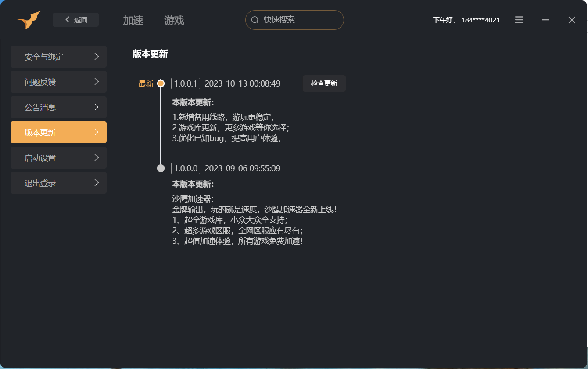588x369 pixels.
Task: Expand the 公告消息 chevron arrow
Action: pos(97,107)
